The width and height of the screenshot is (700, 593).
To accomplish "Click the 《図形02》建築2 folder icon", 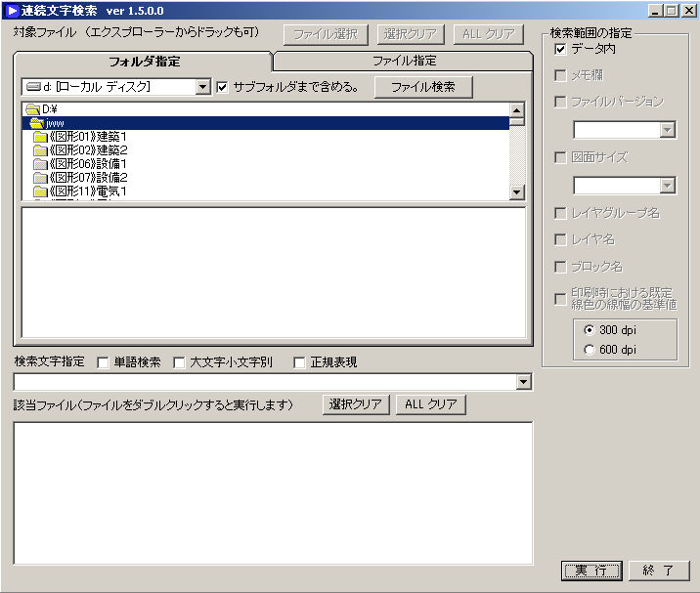I will click(x=40, y=150).
